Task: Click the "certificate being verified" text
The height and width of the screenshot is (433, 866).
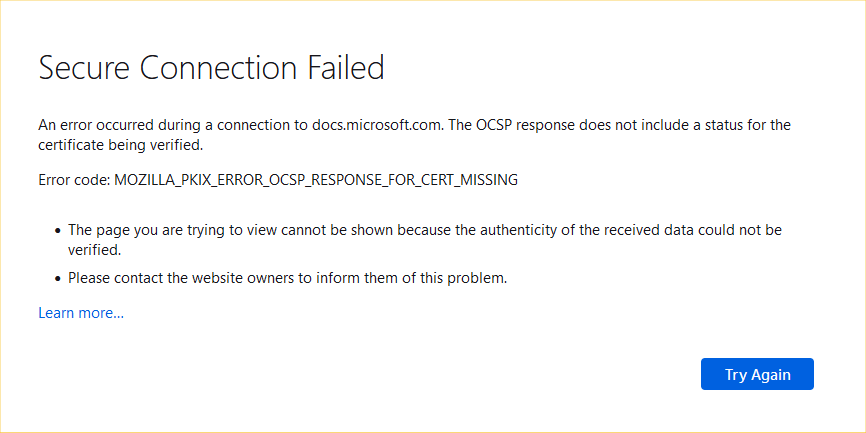Action: point(120,145)
